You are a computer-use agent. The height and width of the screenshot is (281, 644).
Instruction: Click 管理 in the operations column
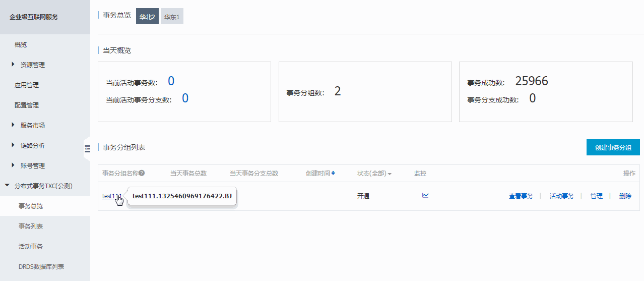[x=596, y=196]
